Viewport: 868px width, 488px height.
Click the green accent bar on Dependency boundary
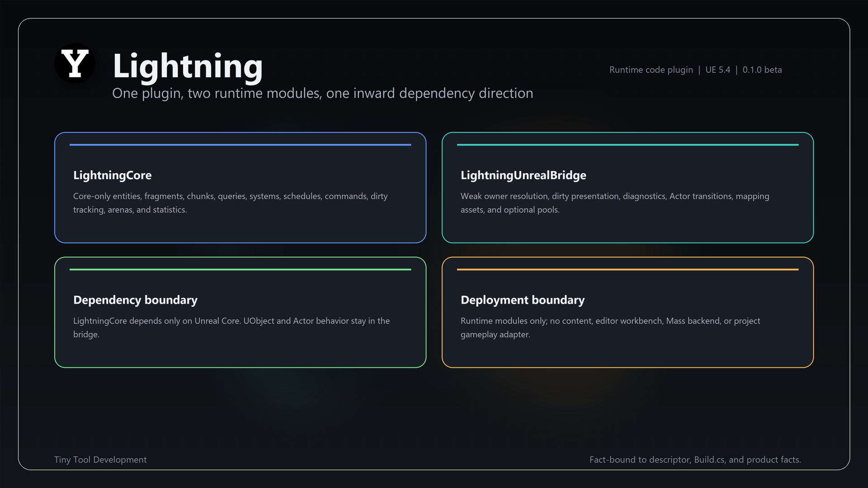(240, 269)
